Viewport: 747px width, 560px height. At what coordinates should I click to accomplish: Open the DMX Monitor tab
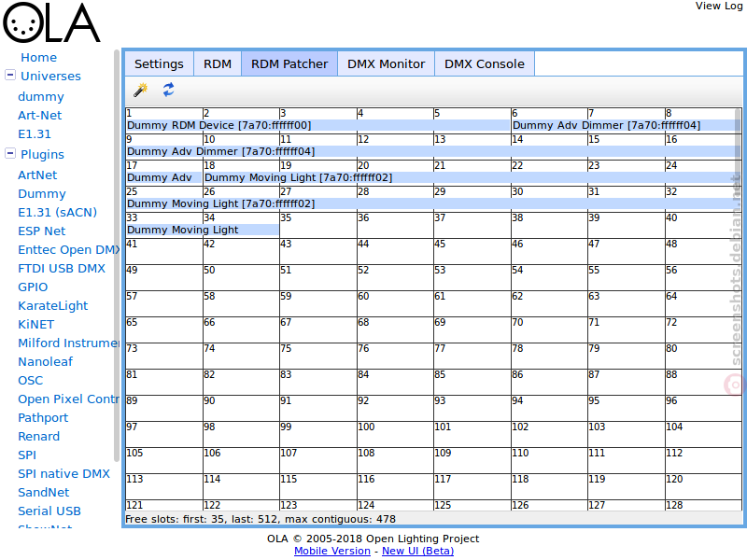pos(387,63)
